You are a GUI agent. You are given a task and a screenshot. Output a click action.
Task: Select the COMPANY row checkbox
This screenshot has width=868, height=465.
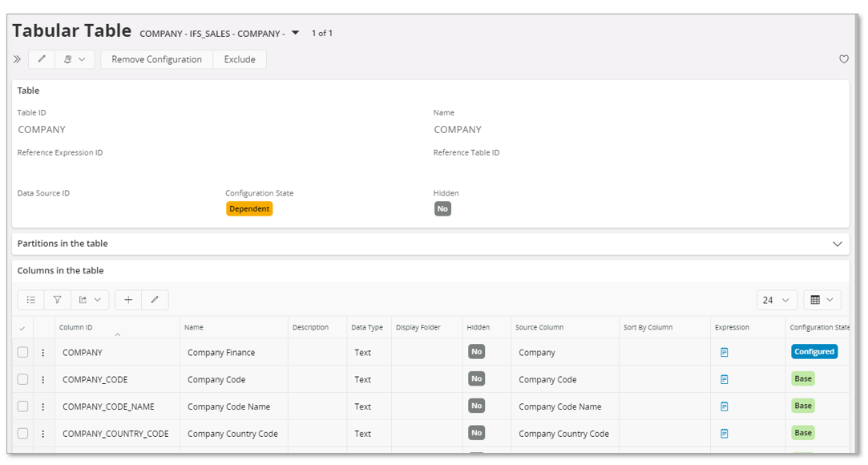click(22, 352)
